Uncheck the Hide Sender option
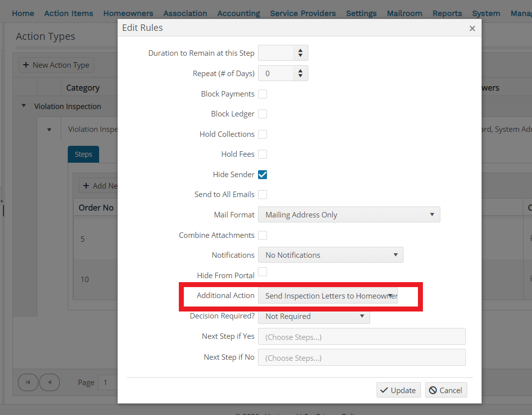This screenshot has height=415, width=532. 263,174
